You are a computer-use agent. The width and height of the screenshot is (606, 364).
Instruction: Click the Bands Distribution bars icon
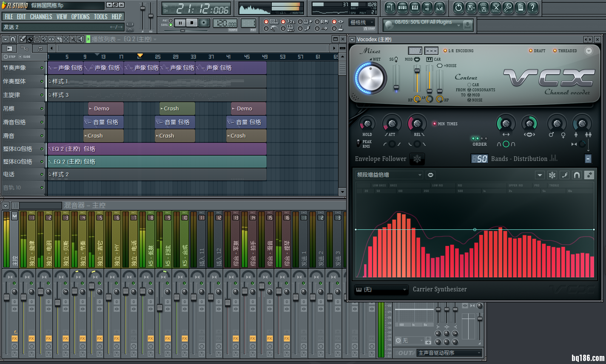(x=553, y=158)
